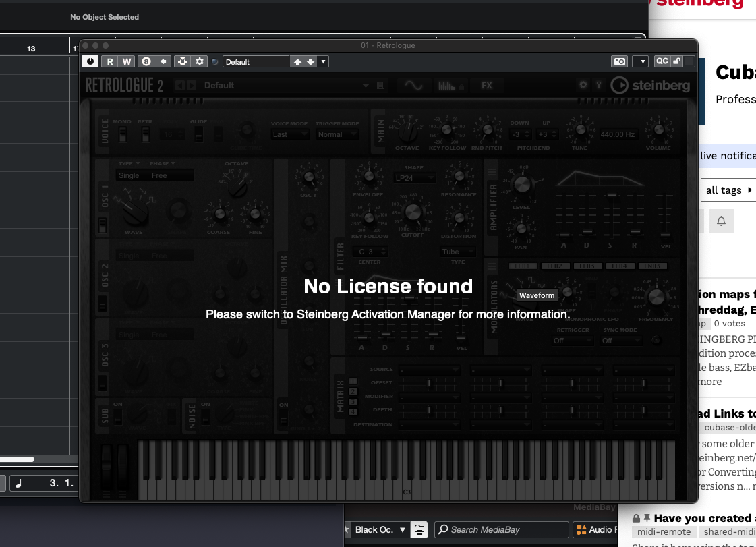Image resolution: width=756 pixels, height=547 pixels.
Task: Click the pitchbend UP +3 stepper
Action: coord(547,134)
